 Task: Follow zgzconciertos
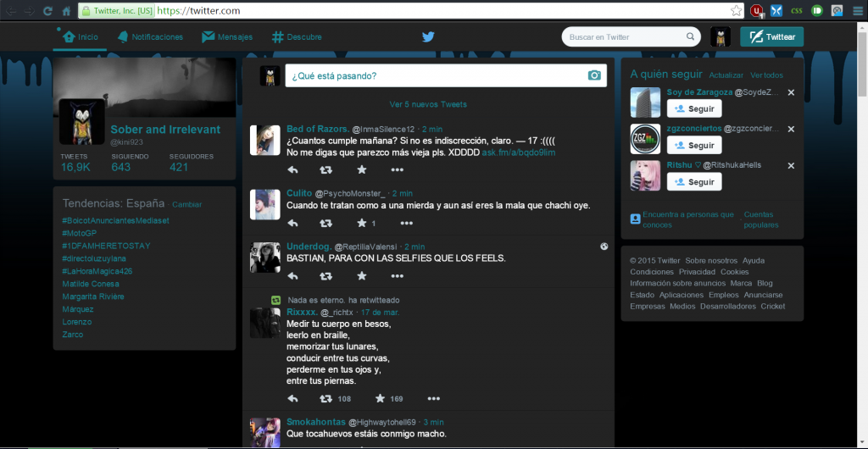point(694,146)
